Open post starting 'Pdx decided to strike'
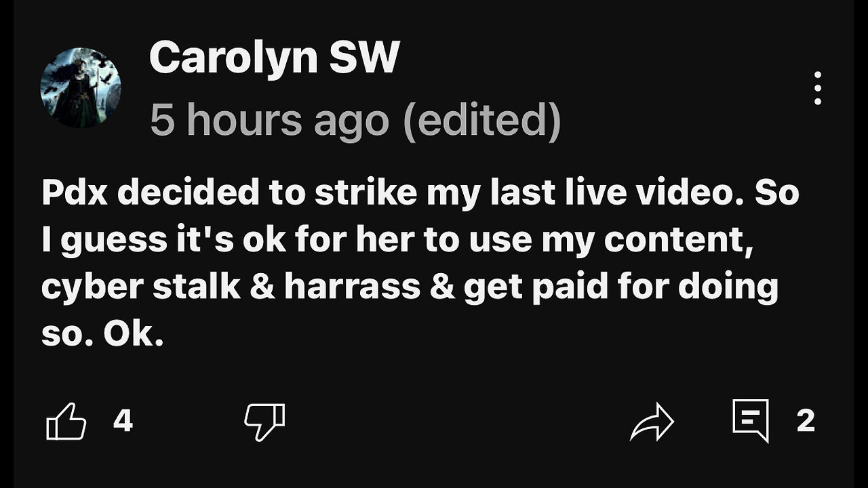Viewport: 868px width, 488px height. [420, 264]
